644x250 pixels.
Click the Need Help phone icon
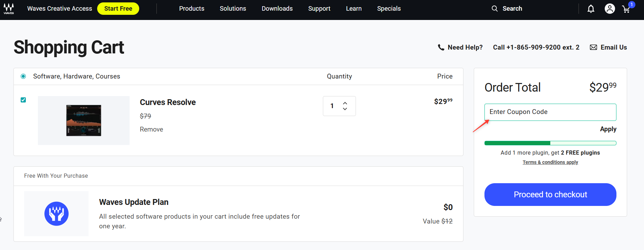pos(441,48)
